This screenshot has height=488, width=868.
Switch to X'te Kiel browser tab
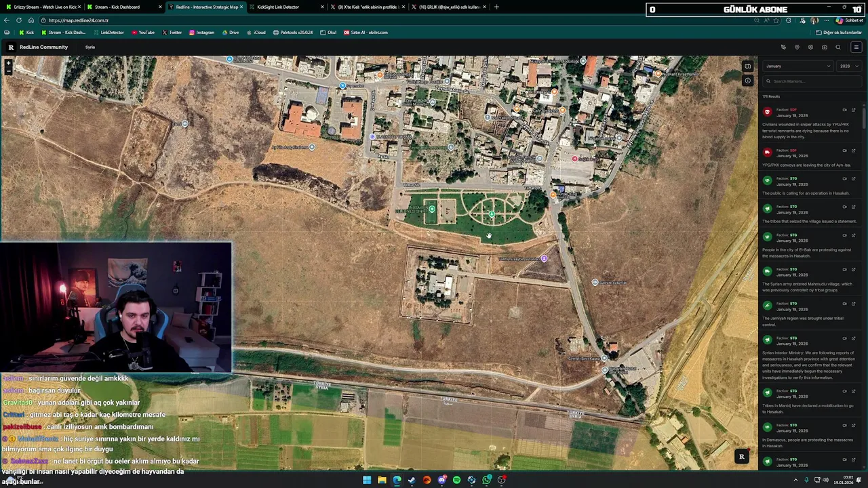[x=366, y=7]
